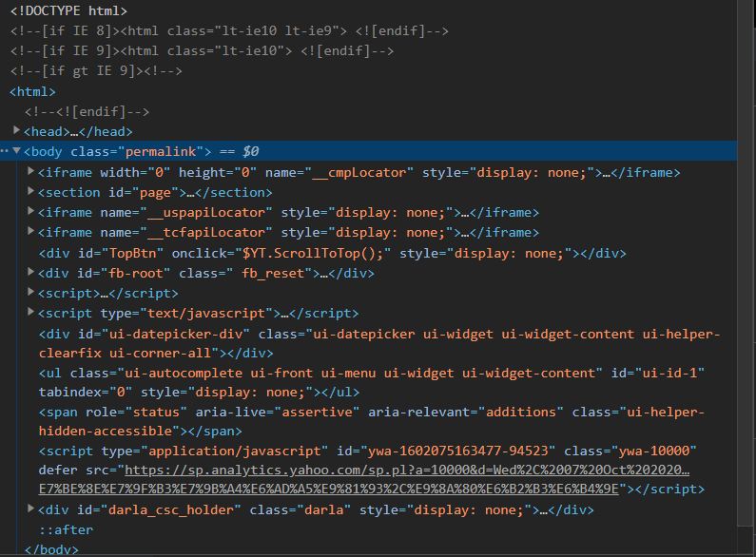Expand the text/javascript script node

(x=30, y=312)
